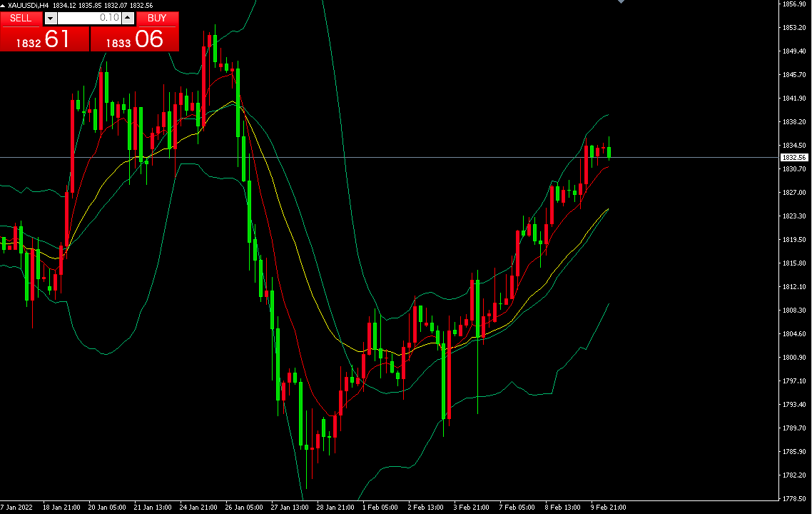Click the XAUUSDi,H4 symbol title
812x514 pixels.
(x=29, y=5)
